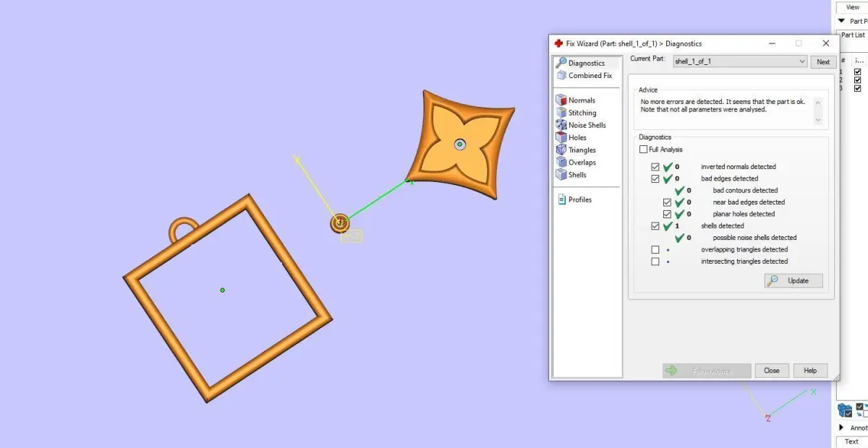The height and width of the screenshot is (448, 868).
Task: Toggle visibility checkbox for part 2
Action: pos(858,79)
